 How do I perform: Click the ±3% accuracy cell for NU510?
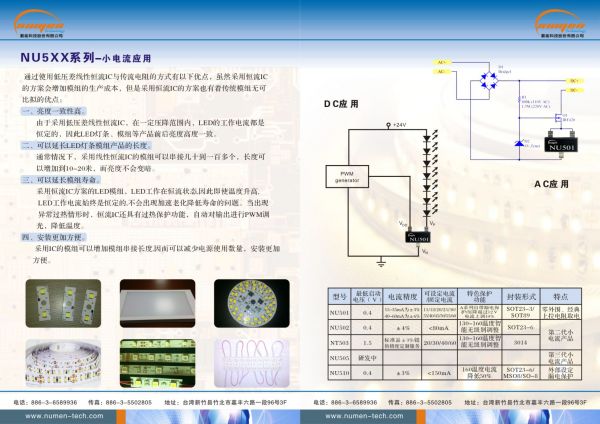click(x=402, y=373)
